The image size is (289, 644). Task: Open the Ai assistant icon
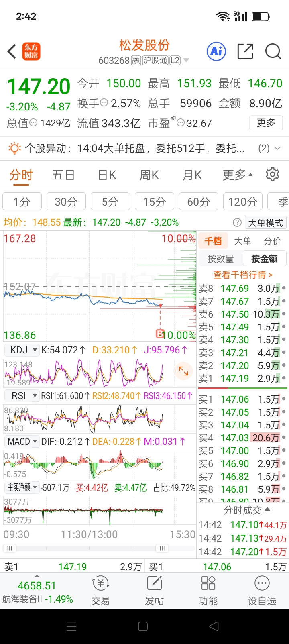coord(216,51)
